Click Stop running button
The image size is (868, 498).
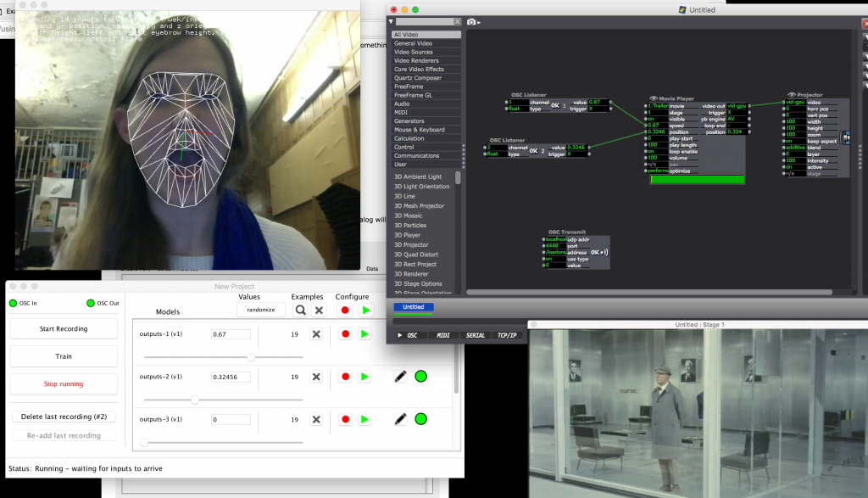[x=64, y=383]
